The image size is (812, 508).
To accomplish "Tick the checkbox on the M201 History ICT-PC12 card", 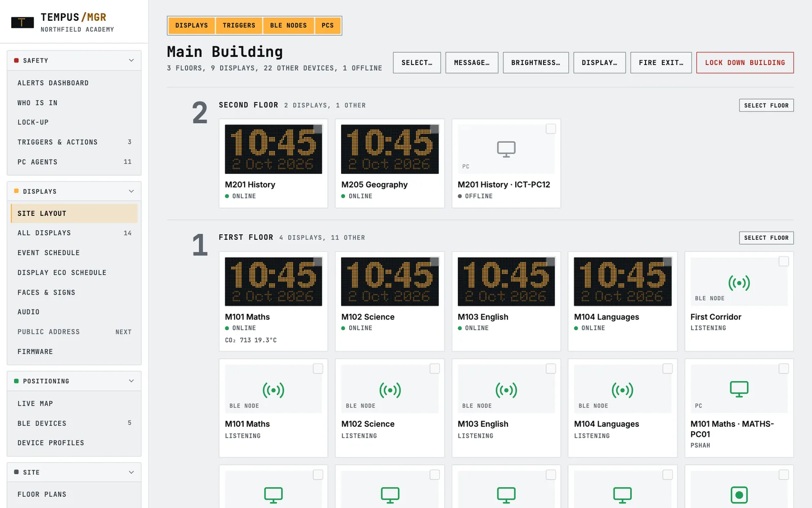I will point(551,129).
